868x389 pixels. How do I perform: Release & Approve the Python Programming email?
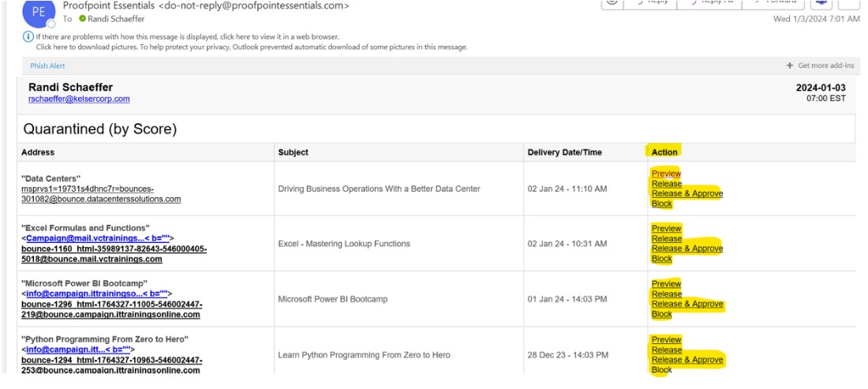[687, 360]
